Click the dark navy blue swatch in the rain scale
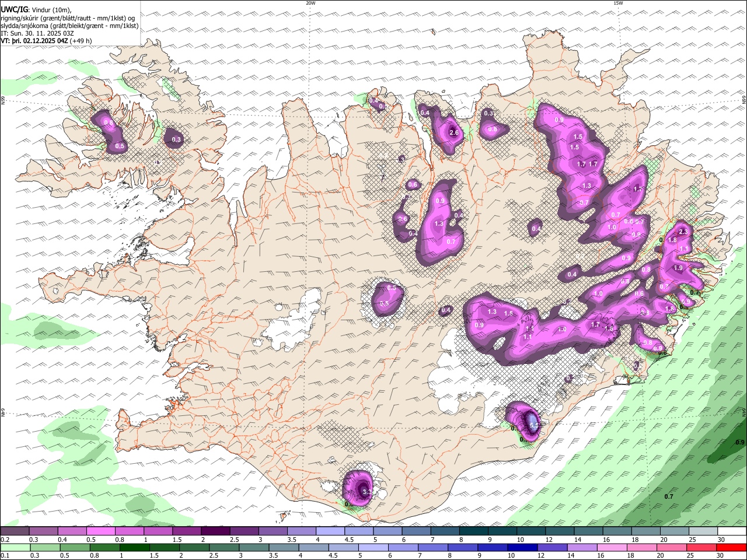Image resolution: width=747 pixels, height=560 pixels. [x=522, y=548]
